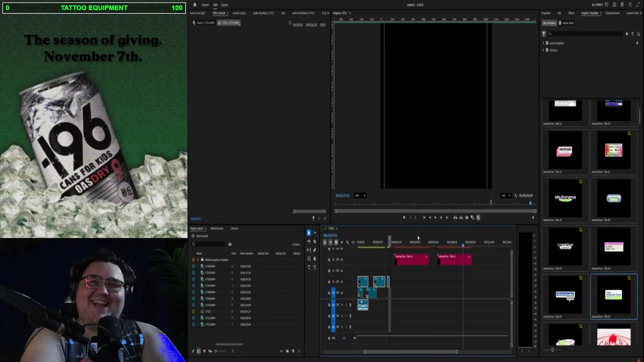Open the Workspaces icon

(607, 5)
